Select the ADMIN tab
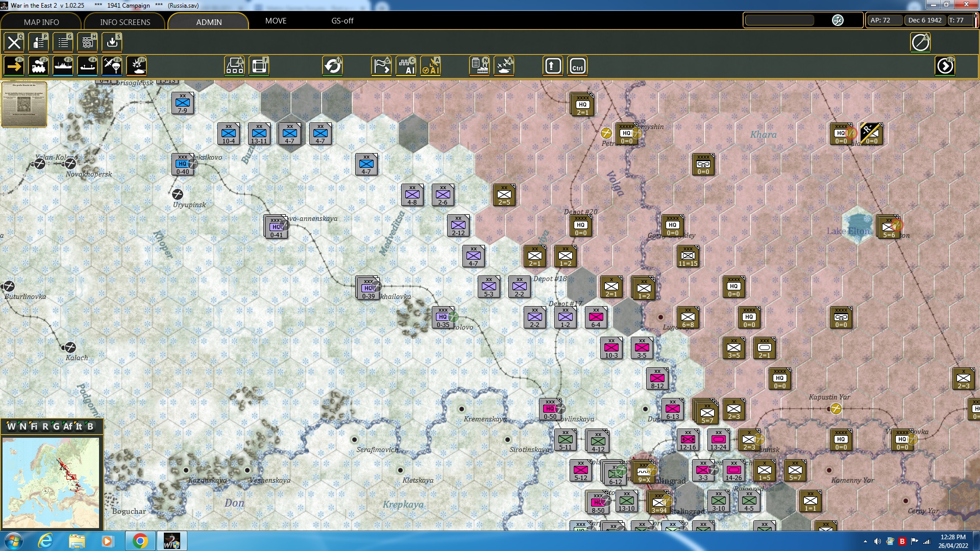This screenshot has height=551, width=980. (x=209, y=22)
